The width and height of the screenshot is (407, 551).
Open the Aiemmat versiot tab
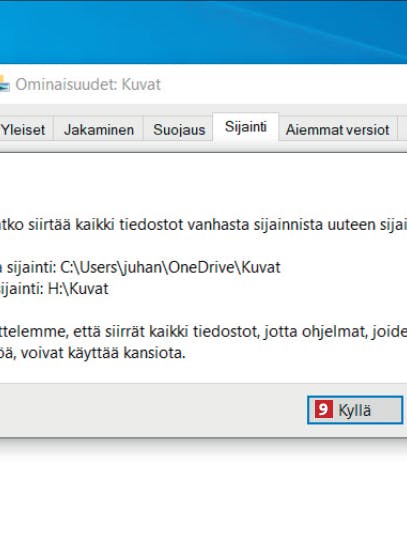pyautogui.click(x=337, y=130)
